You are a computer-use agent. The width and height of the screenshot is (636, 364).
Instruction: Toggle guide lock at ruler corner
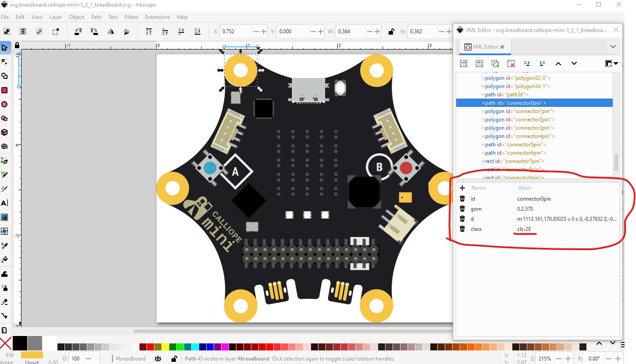(17, 45)
